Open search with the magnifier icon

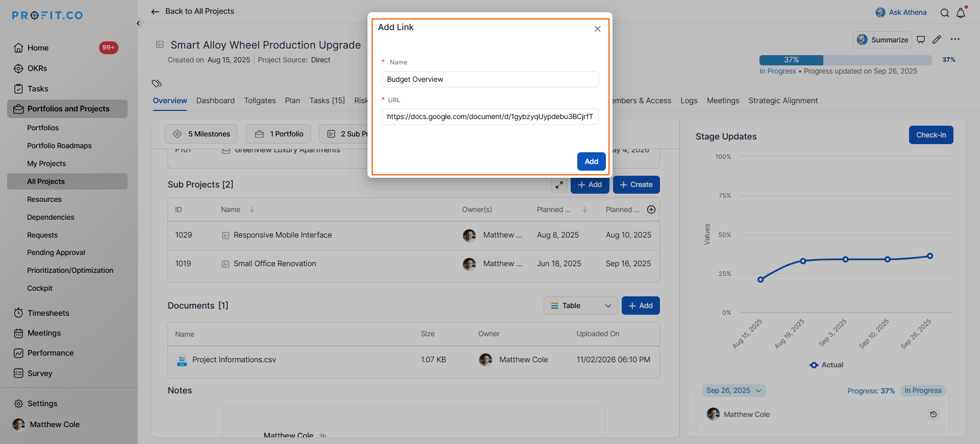(945, 13)
